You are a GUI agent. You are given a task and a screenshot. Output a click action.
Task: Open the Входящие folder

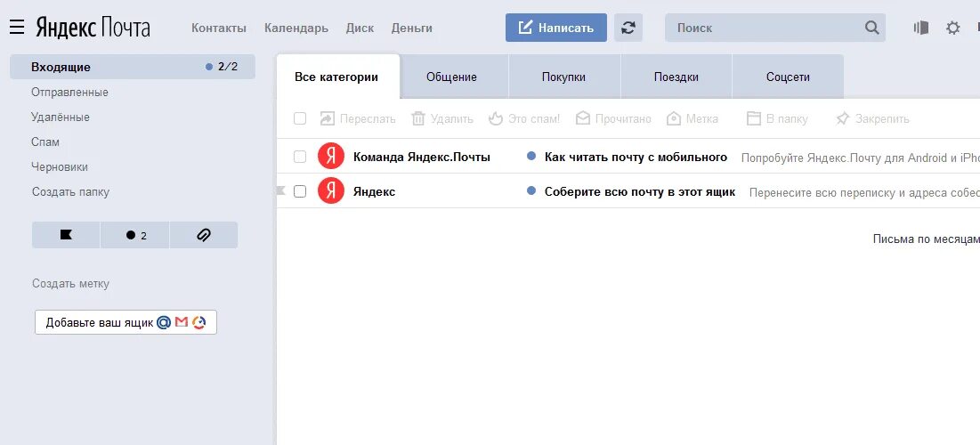click(133, 67)
